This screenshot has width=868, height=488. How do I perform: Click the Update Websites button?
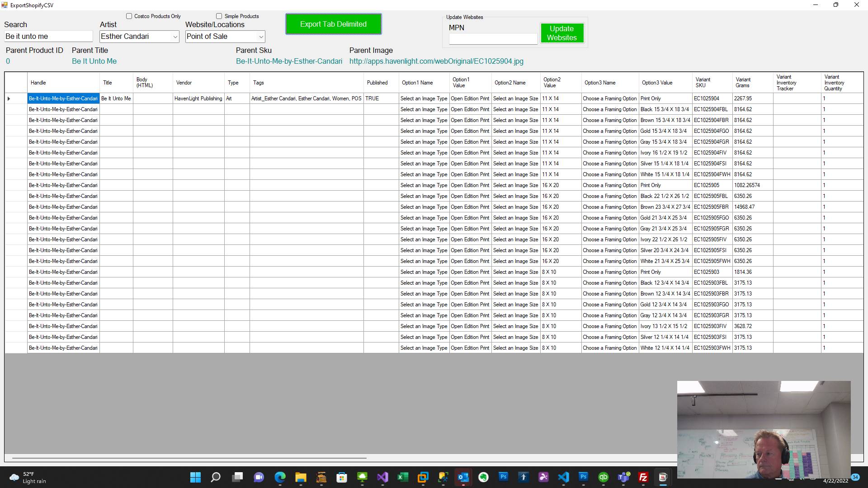click(x=561, y=33)
